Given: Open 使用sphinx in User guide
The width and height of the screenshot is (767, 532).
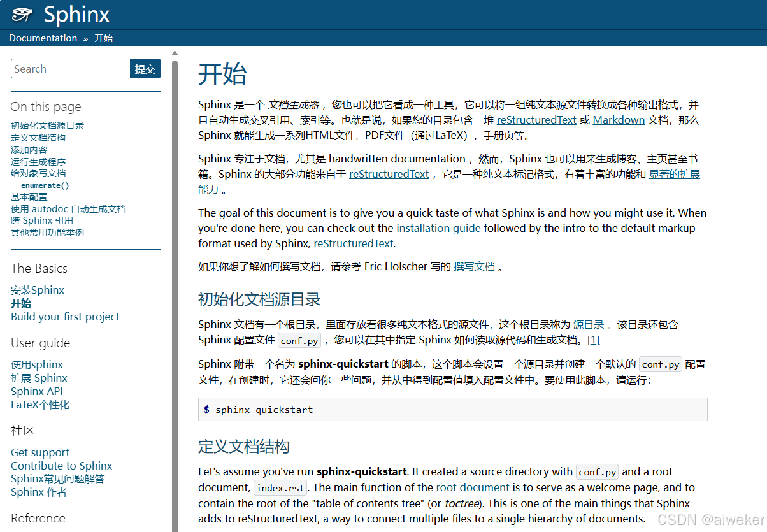Looking at the screenshot, I should coord(37,364).
